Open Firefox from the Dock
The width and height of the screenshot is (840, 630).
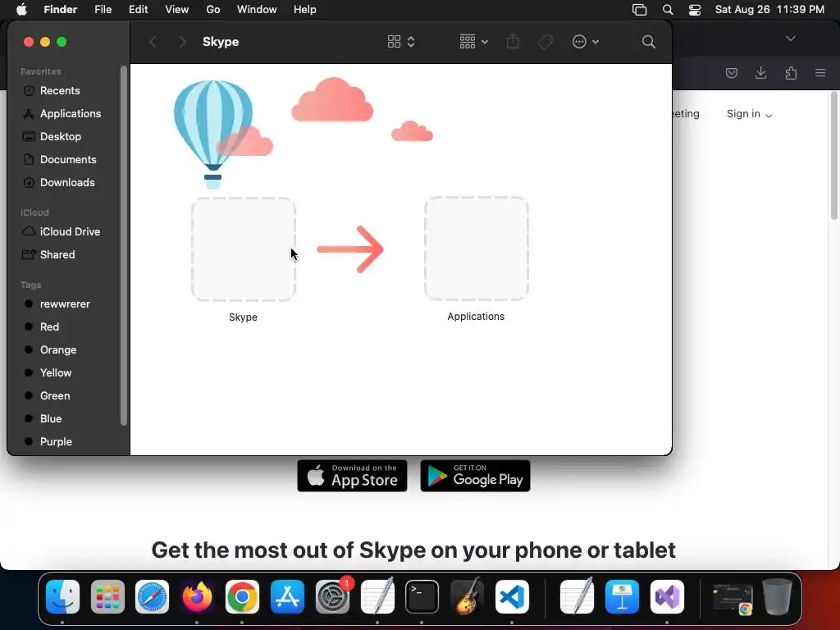197,597
